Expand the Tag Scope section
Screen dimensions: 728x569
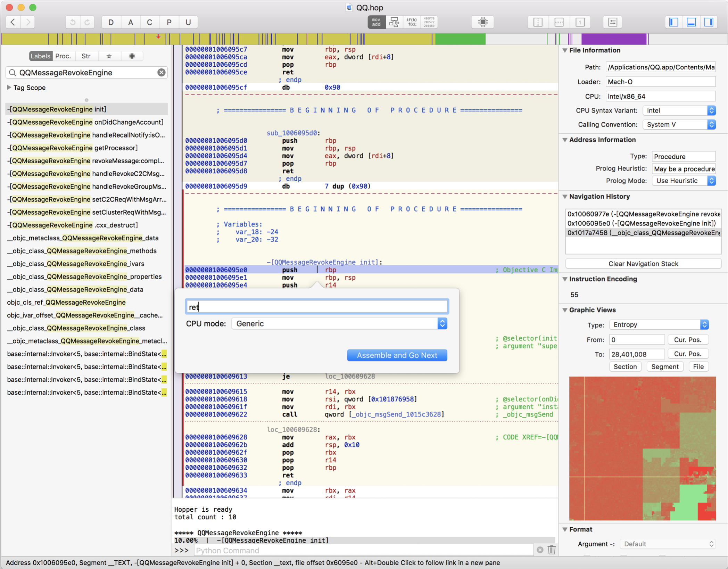[9, 88]
